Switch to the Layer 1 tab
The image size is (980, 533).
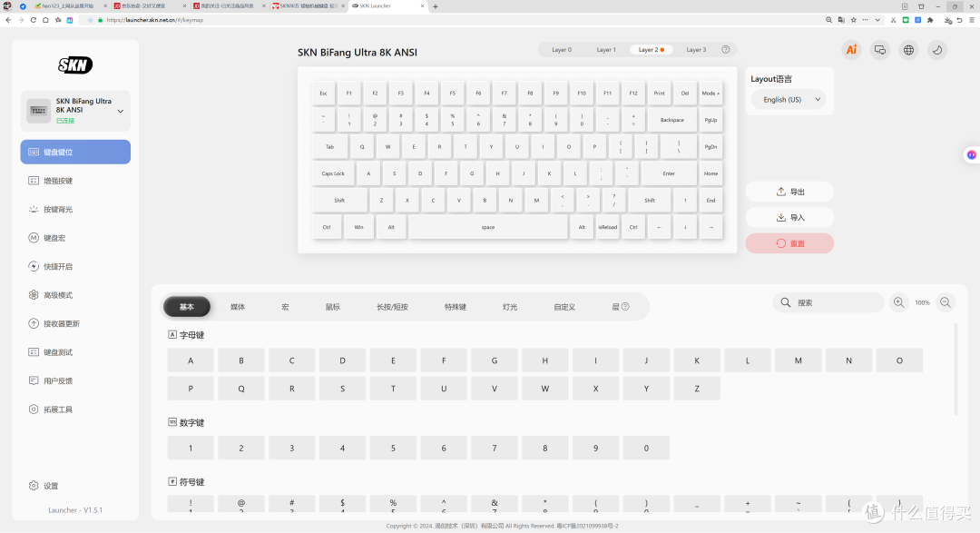point(605,49)
